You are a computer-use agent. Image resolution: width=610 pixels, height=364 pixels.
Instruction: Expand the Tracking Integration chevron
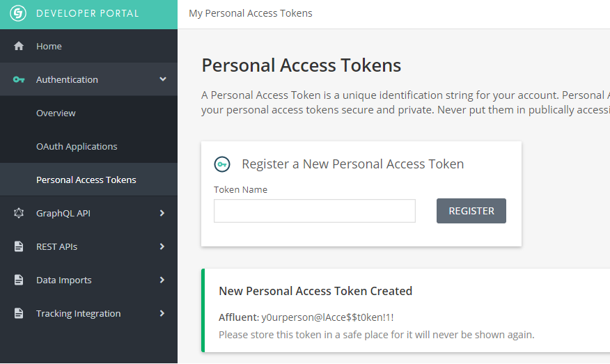162,313
